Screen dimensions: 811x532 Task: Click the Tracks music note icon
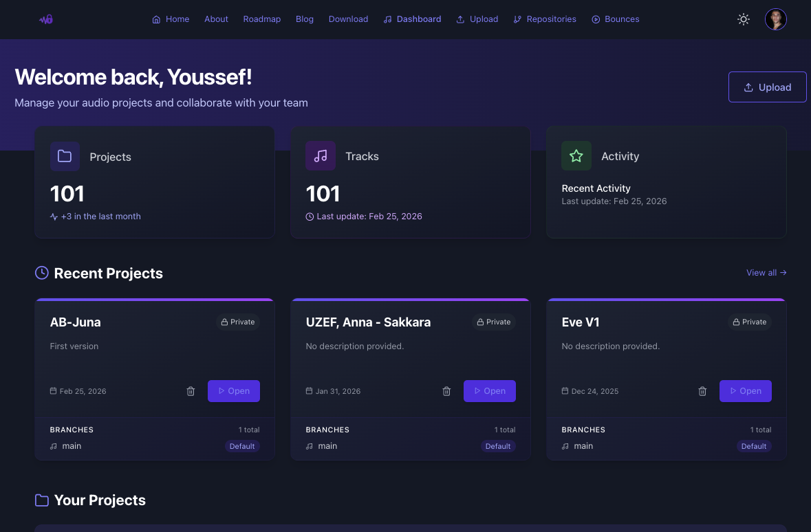[321, 156]
